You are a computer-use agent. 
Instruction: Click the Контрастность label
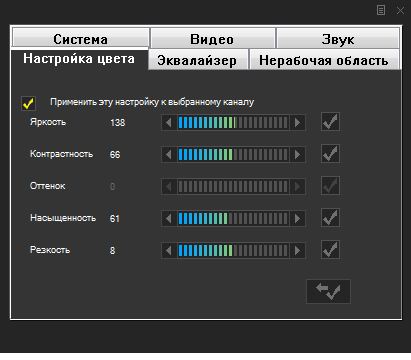coord(61,154)
